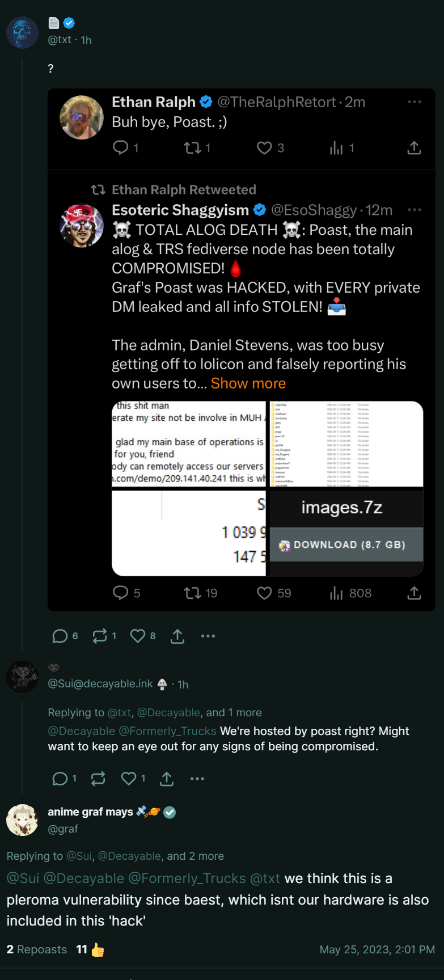444x980 pixels.
Task: Like the Sui@decayable.ink reply
Action: click(x=129, y=779)
